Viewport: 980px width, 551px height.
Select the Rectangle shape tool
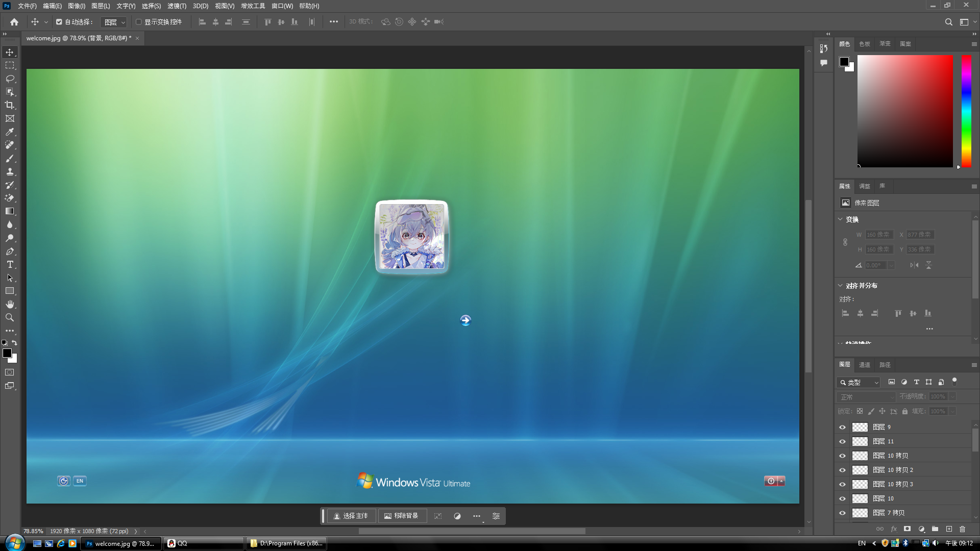[x=10, y=291]
